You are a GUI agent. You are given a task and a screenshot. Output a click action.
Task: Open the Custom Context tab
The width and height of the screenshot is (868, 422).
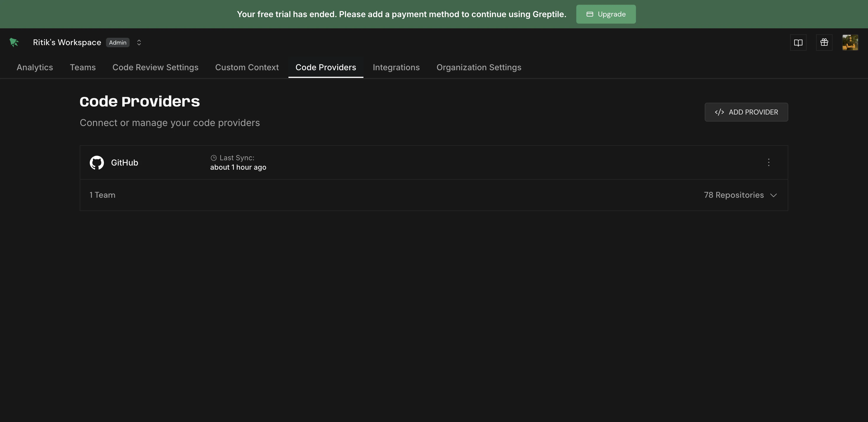247,67
